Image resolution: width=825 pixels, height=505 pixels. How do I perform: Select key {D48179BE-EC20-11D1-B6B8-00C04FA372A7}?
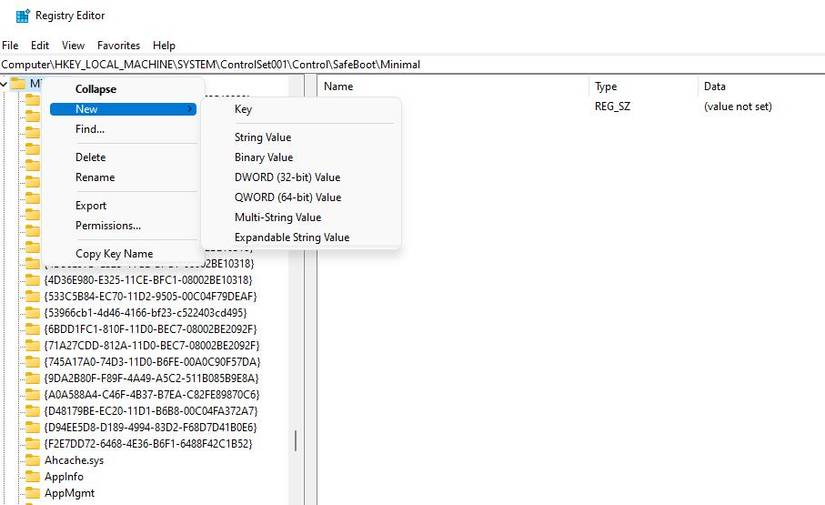151,411
